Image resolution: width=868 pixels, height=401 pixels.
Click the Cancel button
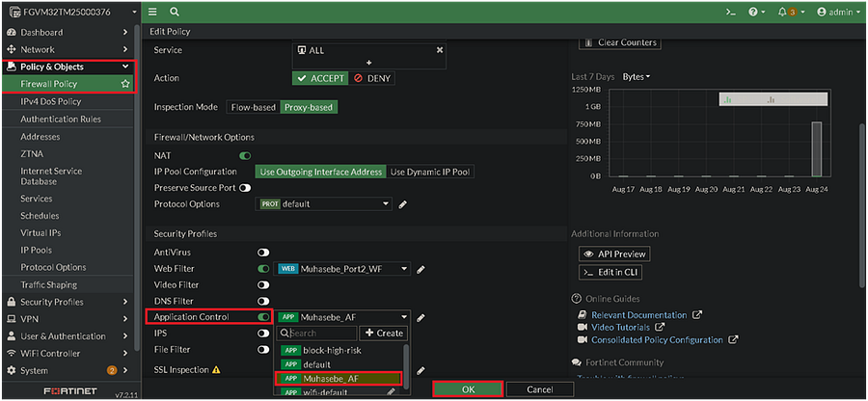point(540,389)
